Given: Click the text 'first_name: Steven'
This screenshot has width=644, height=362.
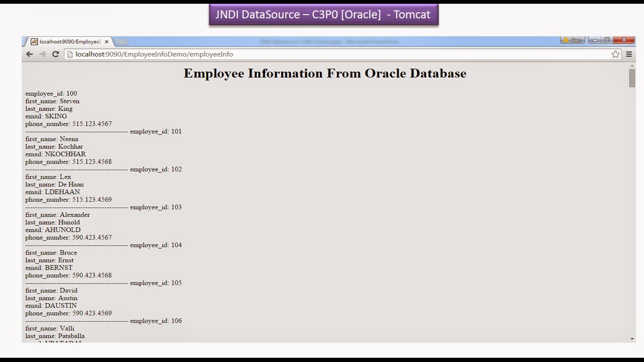Looking at the screenshot, I should point(52,101).
